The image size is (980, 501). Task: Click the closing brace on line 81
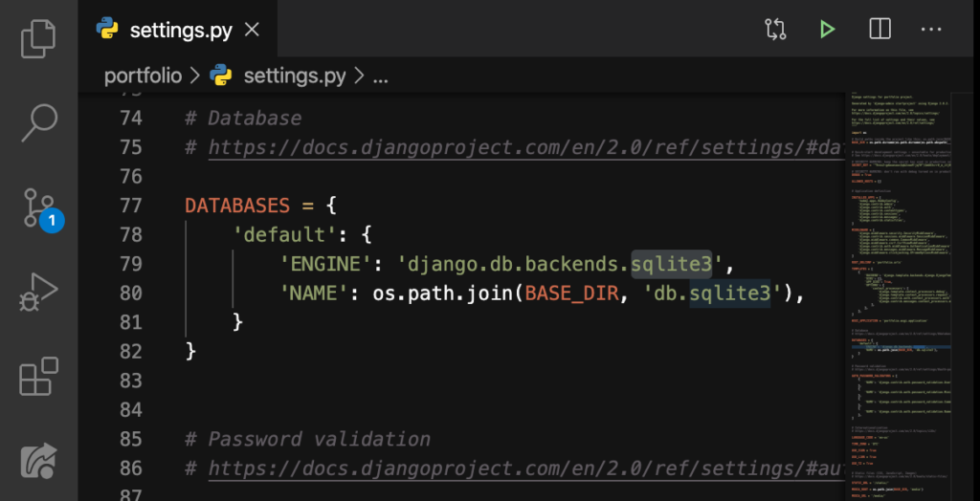point(237,322)
